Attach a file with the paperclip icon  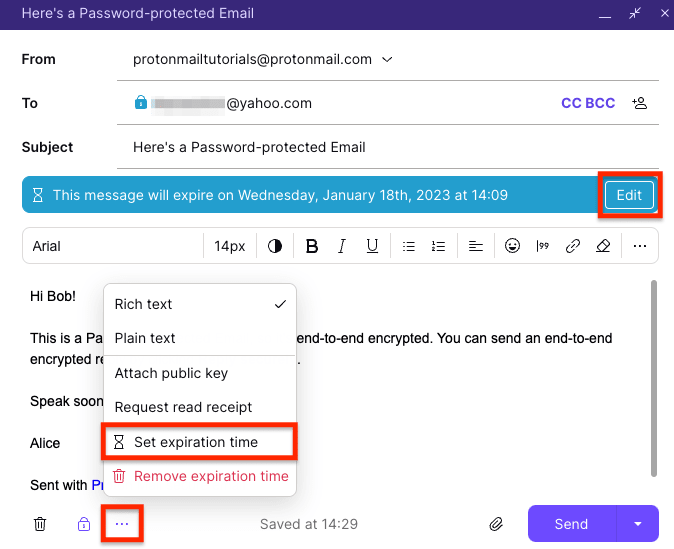click(496, 524)
